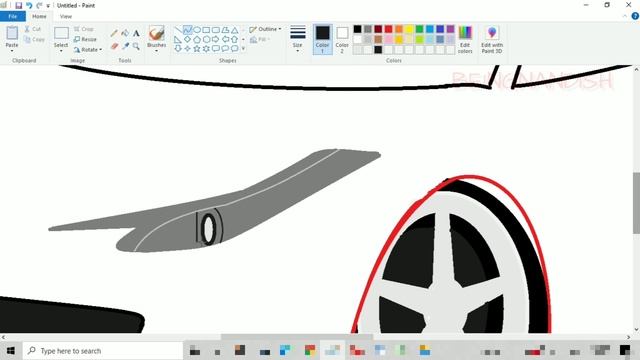Click the vertical scrollbar thumb
The width and height of the screenshot is (640, 360).
coord(636,203)
